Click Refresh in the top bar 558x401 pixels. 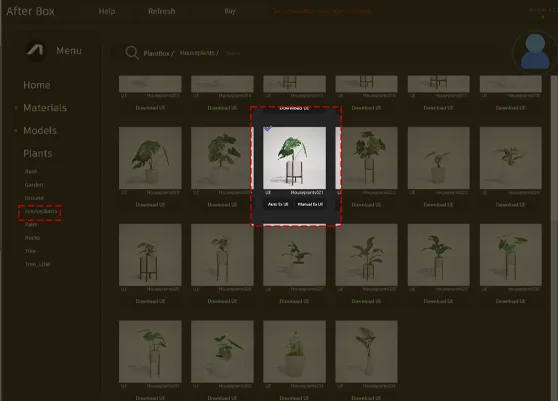[162, 11]
